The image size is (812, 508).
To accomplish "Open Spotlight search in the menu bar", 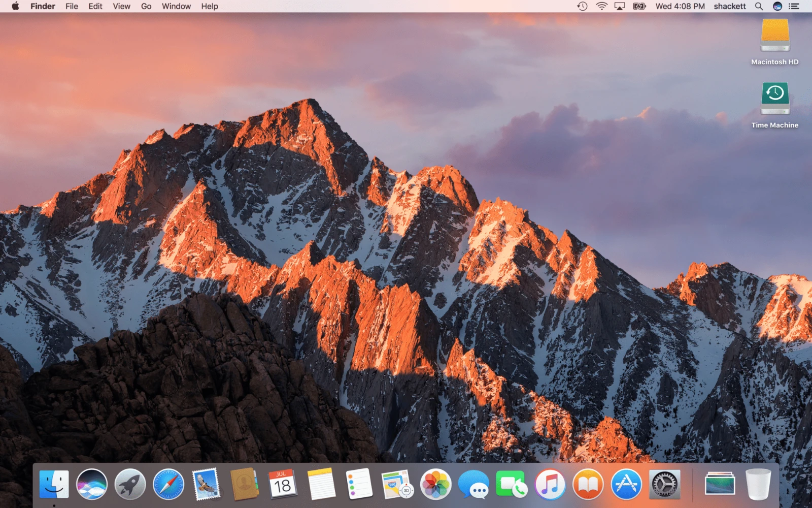I will [x=758, y=6].
